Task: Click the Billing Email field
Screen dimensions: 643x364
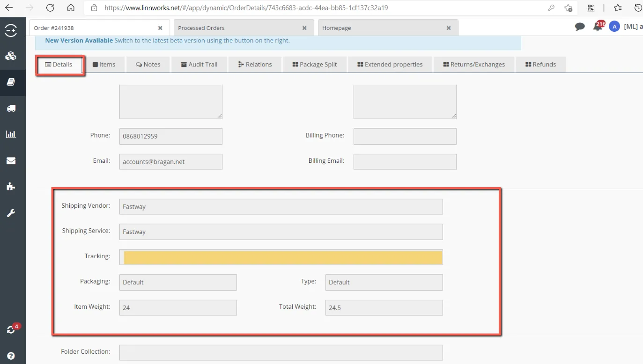Action: [405, 161]
